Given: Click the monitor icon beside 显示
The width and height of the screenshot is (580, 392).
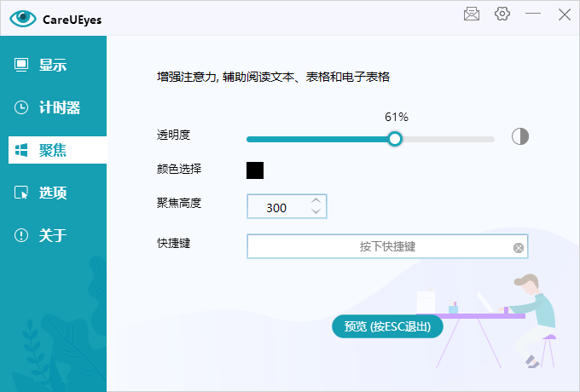Looking at the screenshot, I should point(21,65).
